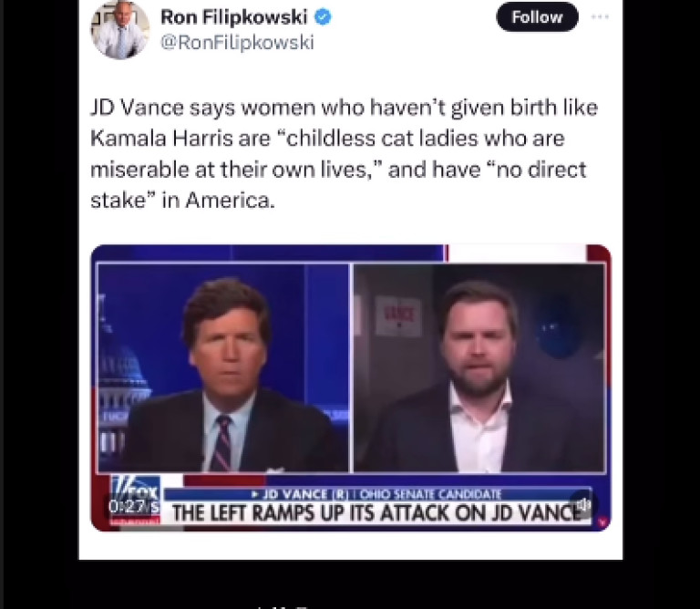Screen dimensions: 700x609
Task: Open the three-dot more options menu
Action: (600, 17)
